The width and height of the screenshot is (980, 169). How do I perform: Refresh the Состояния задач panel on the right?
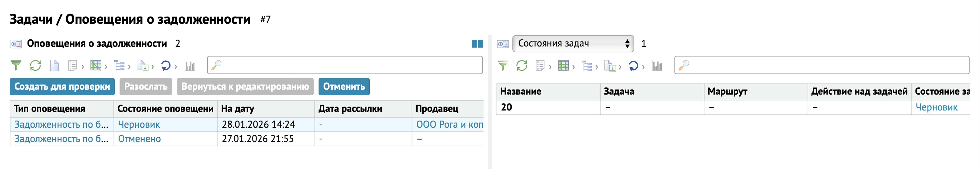[522, 66]
